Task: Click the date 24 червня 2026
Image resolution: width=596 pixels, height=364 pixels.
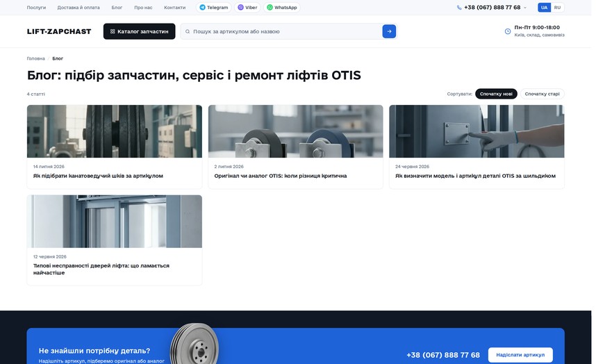Action: point(412,167)
